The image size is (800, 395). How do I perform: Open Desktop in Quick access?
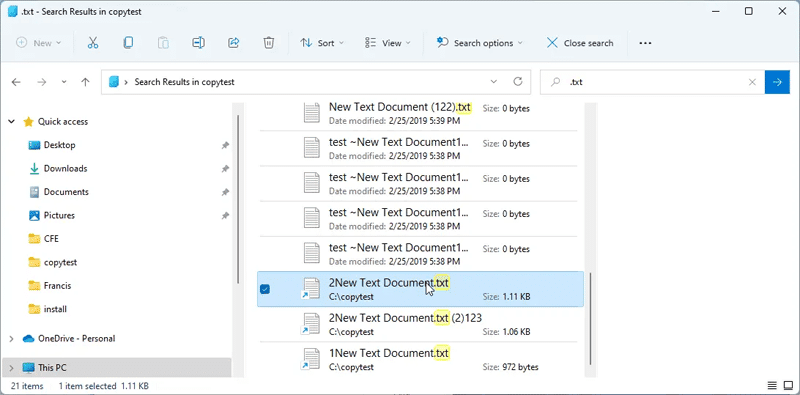[x=59, y=145]
